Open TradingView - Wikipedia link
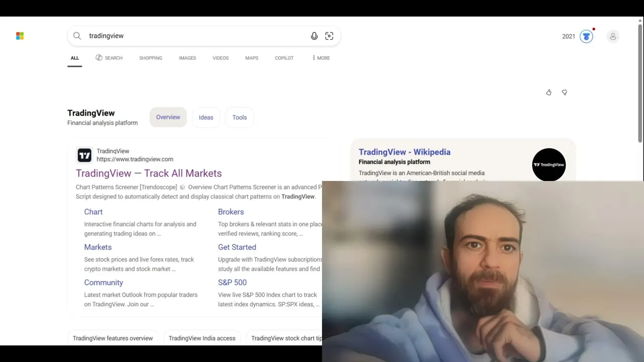644x362 pixels. [405, 152]
